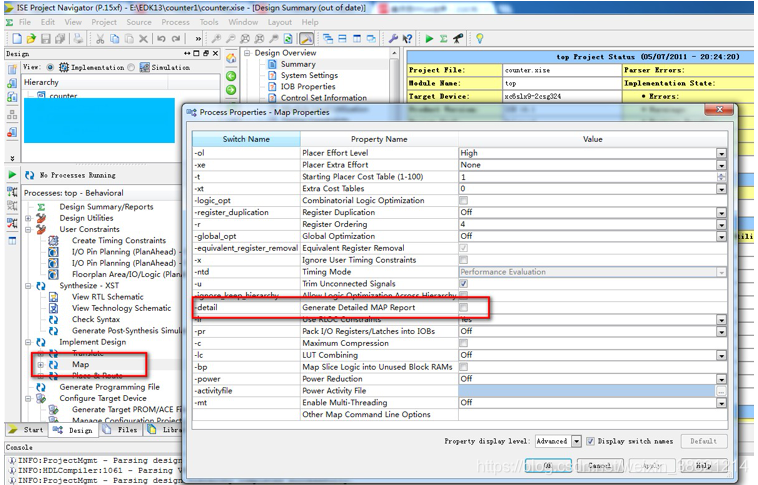Select Generate Programming File process
This screenshot has height=485, width=758.
pos(109,387)
